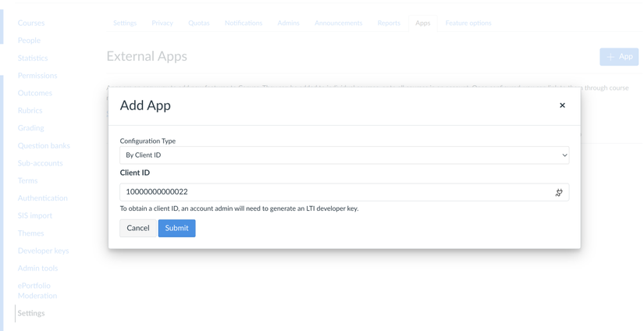
Task: Open ePortfolio Moderation sidebar link
Action: (x=37, y=290)
